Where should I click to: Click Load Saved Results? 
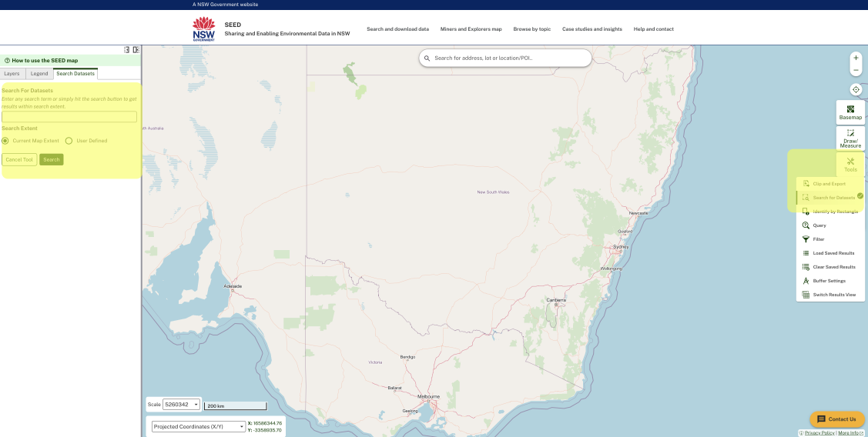(x=829, y=253)
